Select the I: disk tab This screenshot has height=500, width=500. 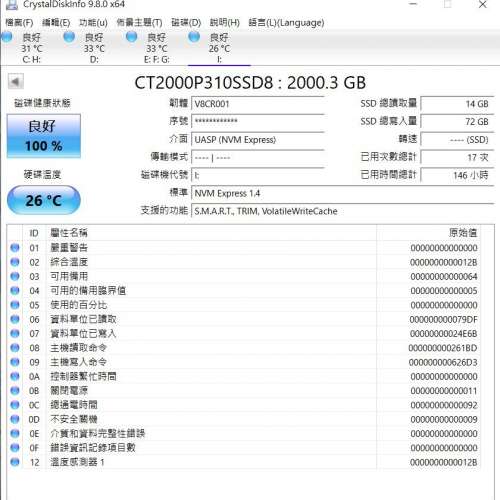219,48
